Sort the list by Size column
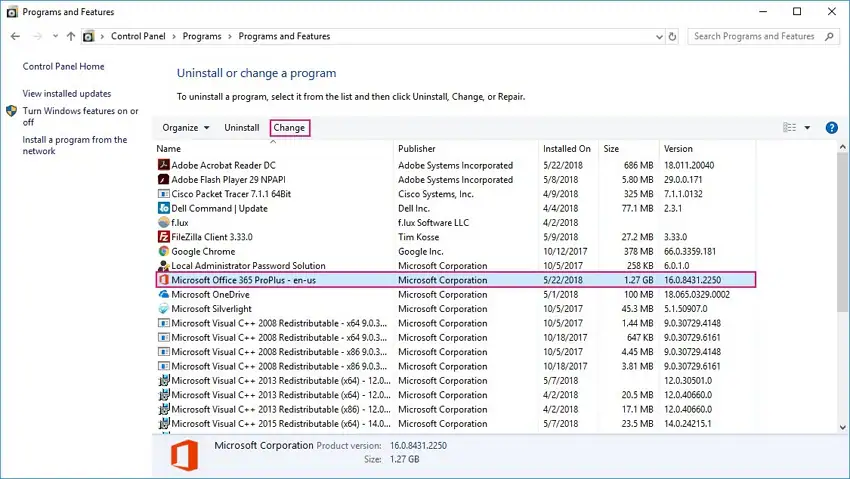Image resolution: width=850 pixels, height=479 pixels. (628, 148)
